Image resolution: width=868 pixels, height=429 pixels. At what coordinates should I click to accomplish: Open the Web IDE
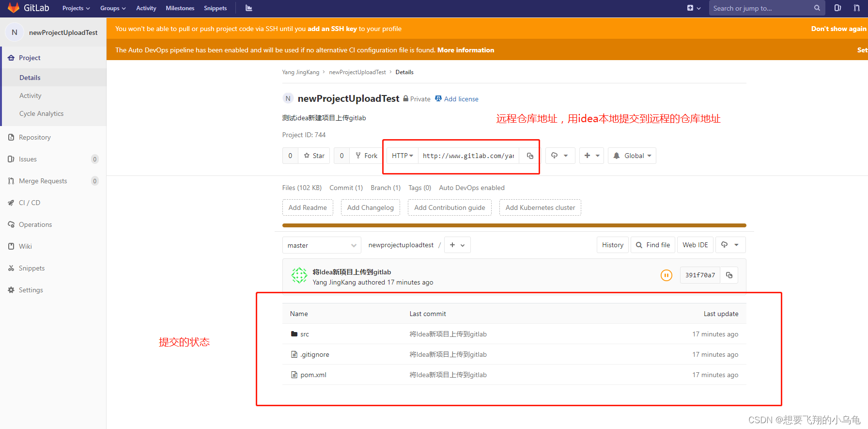point(695,245)
